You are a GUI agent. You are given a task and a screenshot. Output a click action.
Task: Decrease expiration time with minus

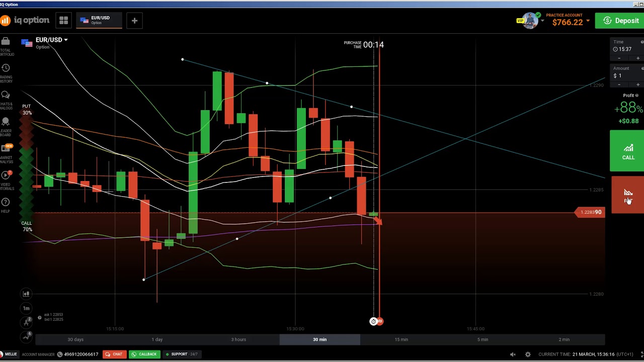point(619,58)
